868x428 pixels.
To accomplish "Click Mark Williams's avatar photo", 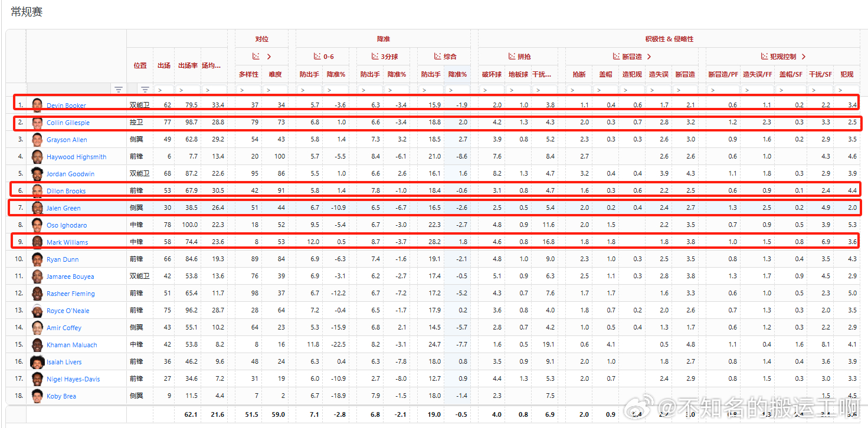I will coord(38,242).
